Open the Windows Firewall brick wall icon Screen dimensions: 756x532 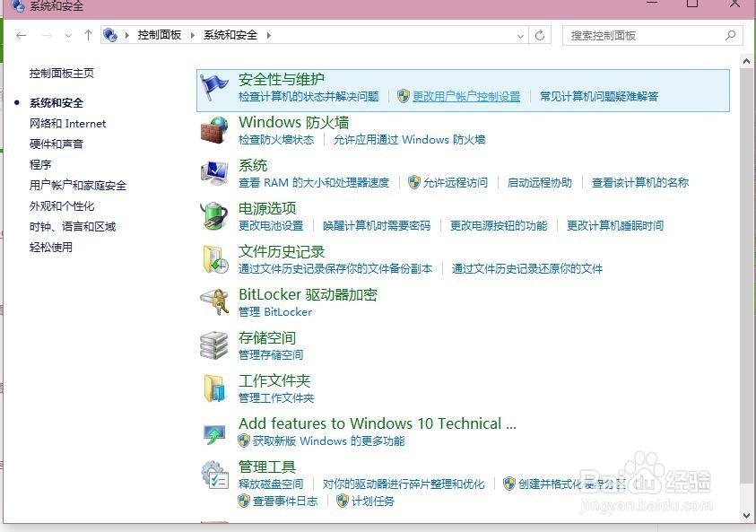point(214,130)
